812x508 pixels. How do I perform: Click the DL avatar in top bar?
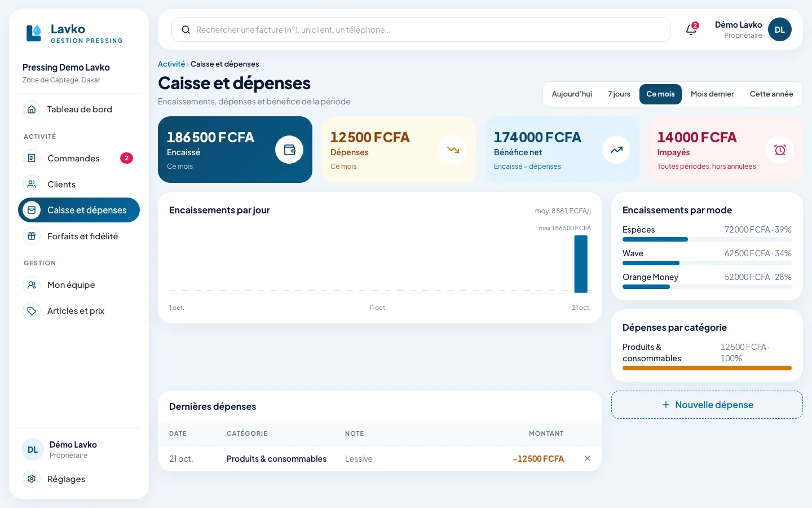point(780,29)
